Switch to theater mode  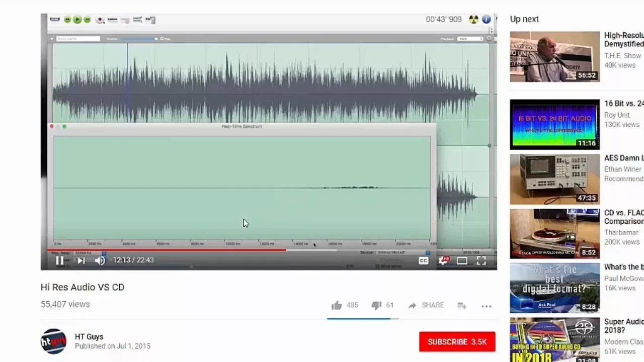[462, 260]
